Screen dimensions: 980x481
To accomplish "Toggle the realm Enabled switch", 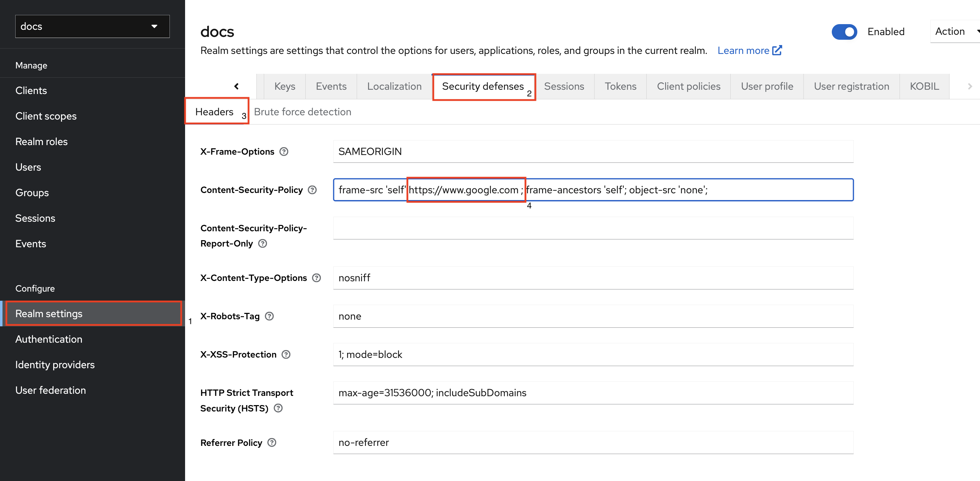I will 844,32.
